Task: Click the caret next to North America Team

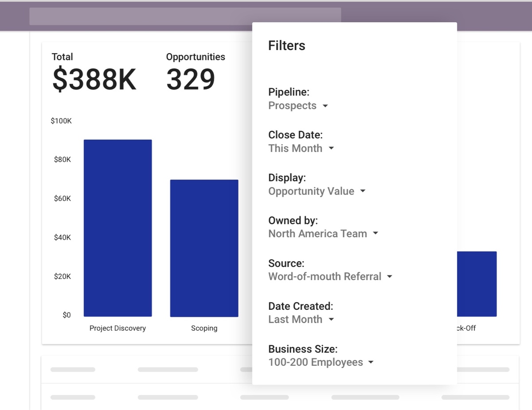Action: coord(376,234)
